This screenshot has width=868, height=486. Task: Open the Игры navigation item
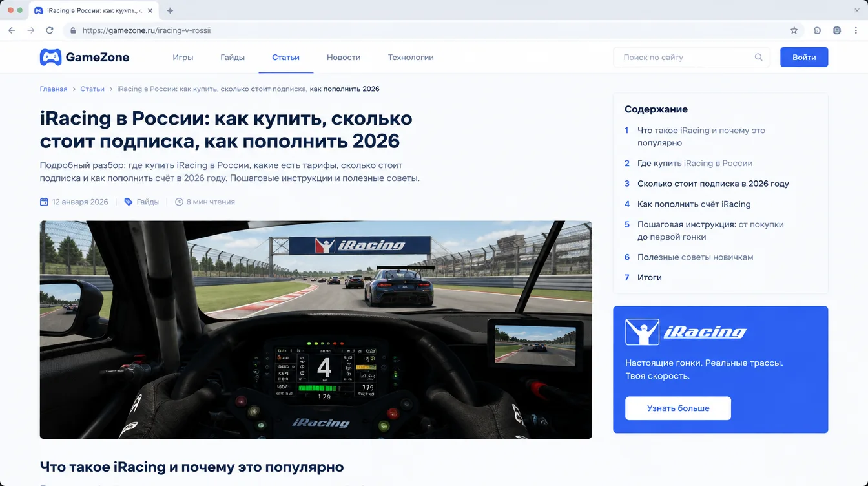[183, 58]
